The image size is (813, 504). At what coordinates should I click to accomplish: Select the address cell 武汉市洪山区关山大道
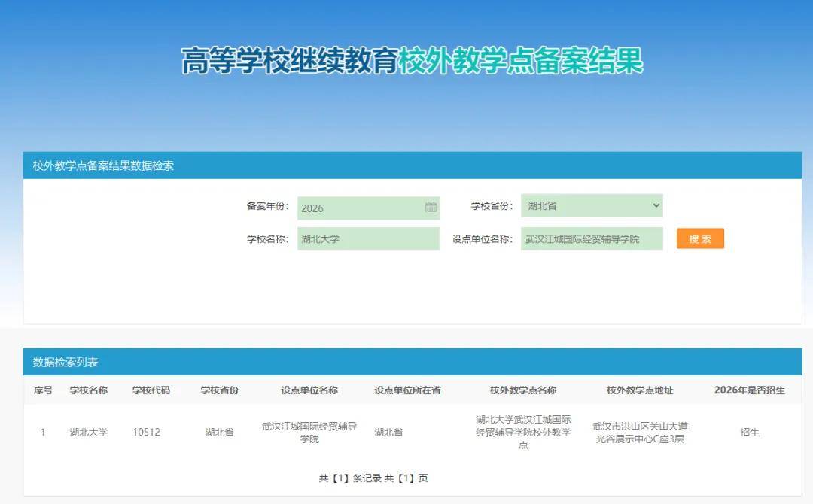click(x=640, y=433)
